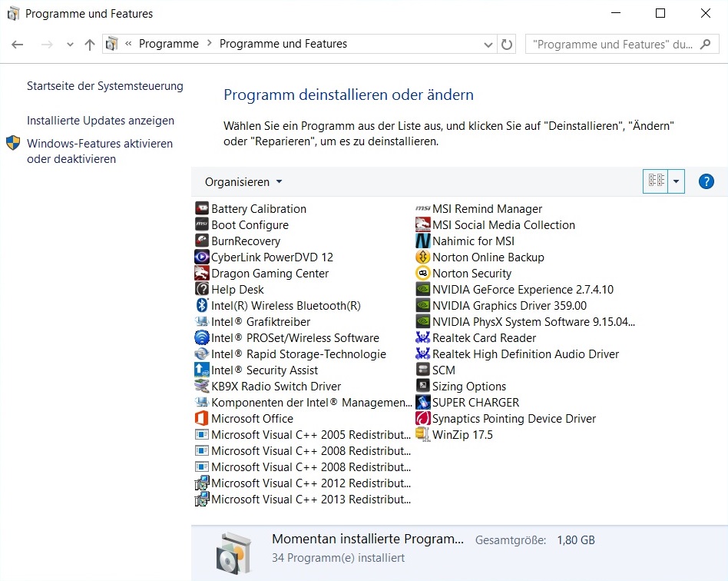Select the Microsoft Office icon
The height and width of the screenshot is (581, 728).
coord(201,418)
